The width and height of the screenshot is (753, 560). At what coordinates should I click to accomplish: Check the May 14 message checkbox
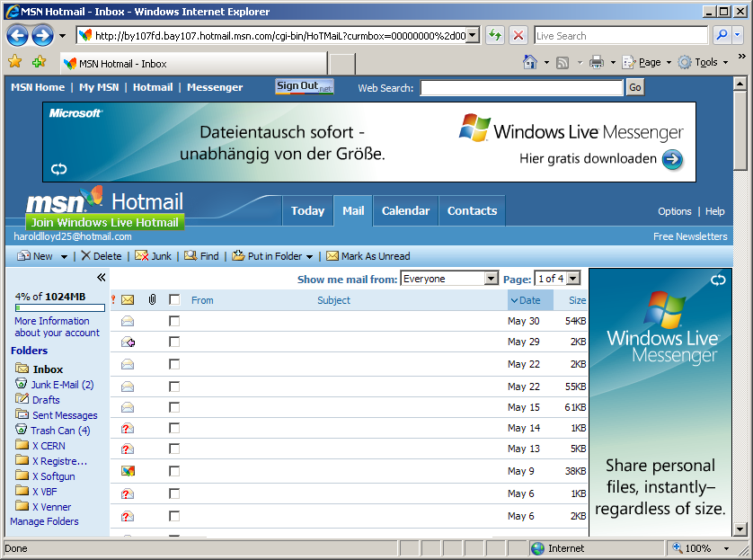pos(174,428)
